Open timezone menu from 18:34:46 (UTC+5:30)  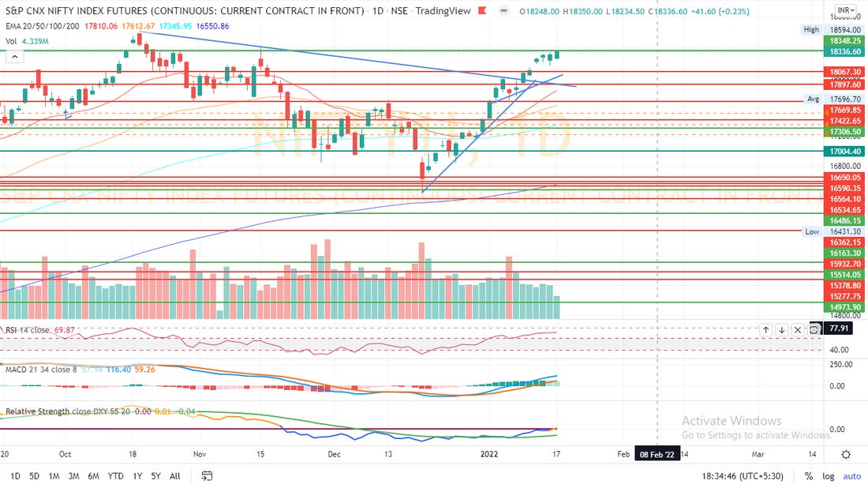click(743, 476)
